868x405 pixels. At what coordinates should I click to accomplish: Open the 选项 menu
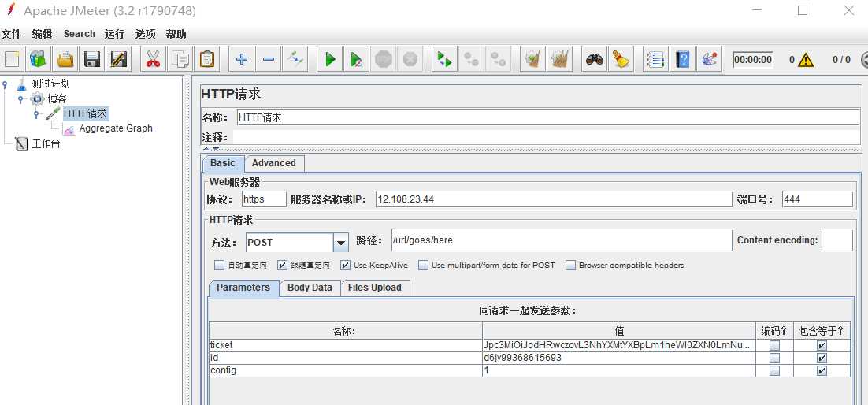(x=146, y=34)
